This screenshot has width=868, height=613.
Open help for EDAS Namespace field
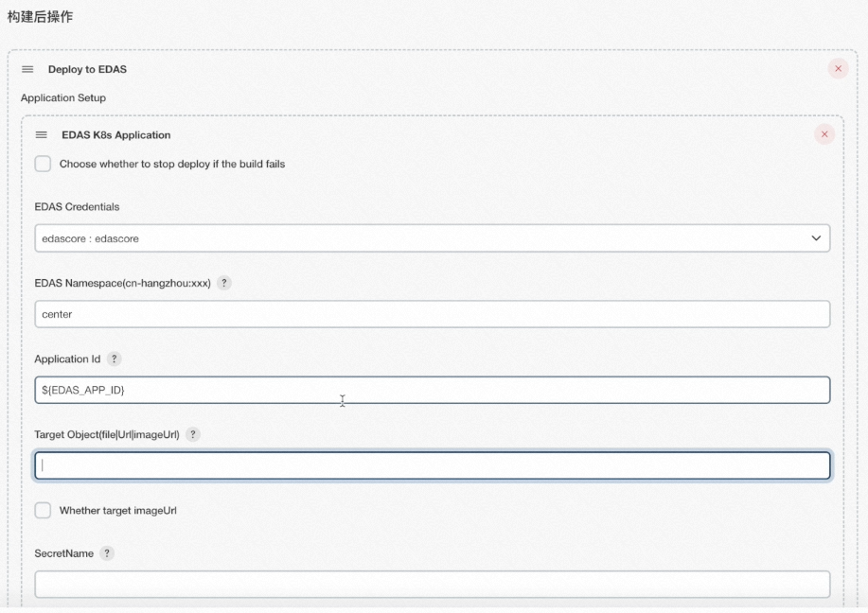click(x=224, y=283)
